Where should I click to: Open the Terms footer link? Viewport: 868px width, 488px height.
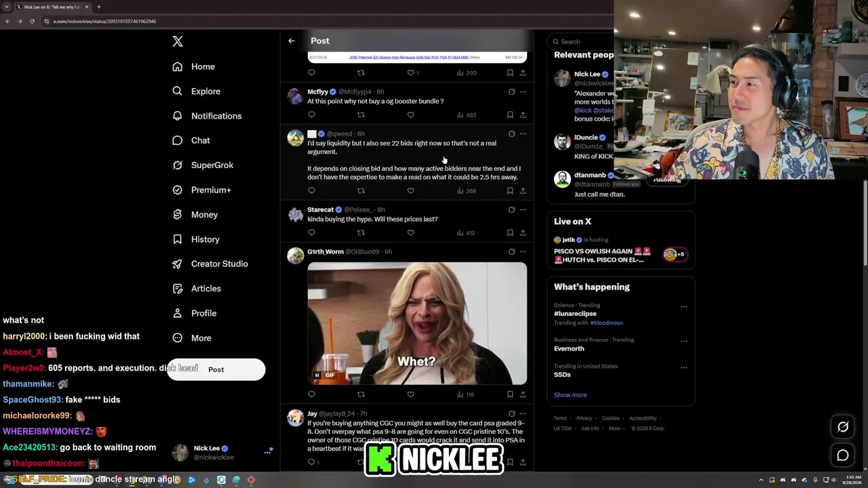coord(560,418)
